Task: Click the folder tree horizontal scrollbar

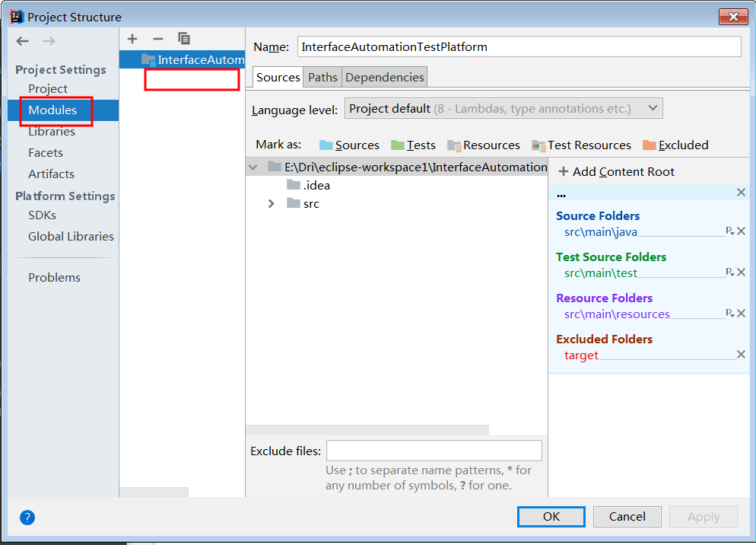Action: 367,429
